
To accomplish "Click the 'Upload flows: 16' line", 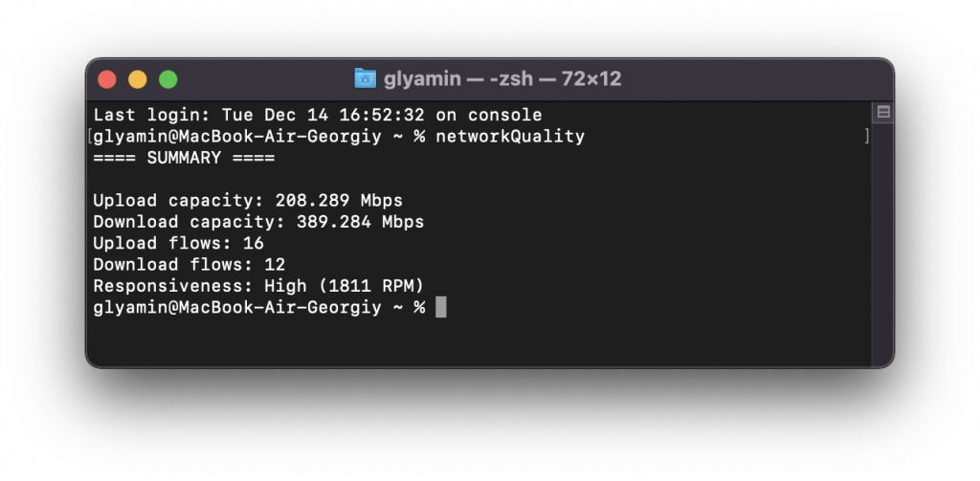I will pyautogui.click(x=178, y=244).
